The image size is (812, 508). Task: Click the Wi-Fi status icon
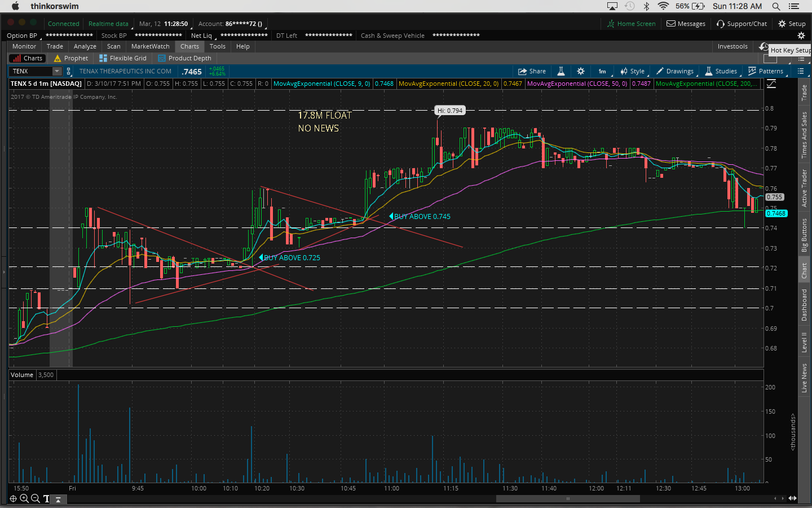(x=663, y=6)
